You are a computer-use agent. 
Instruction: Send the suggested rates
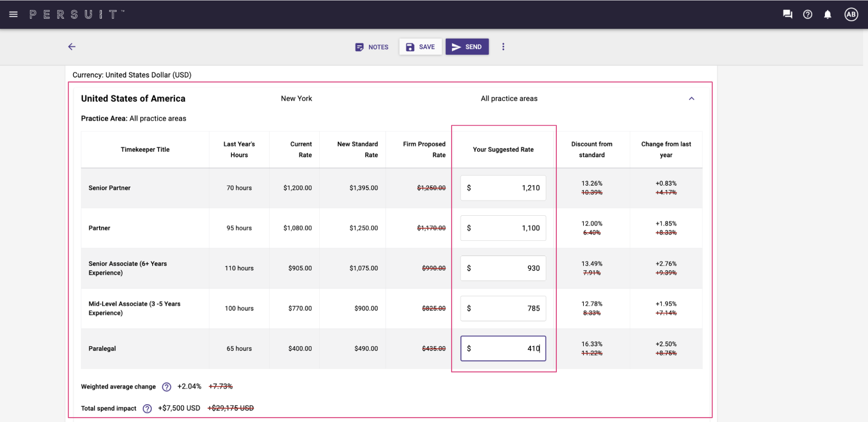tap(467, 47)
